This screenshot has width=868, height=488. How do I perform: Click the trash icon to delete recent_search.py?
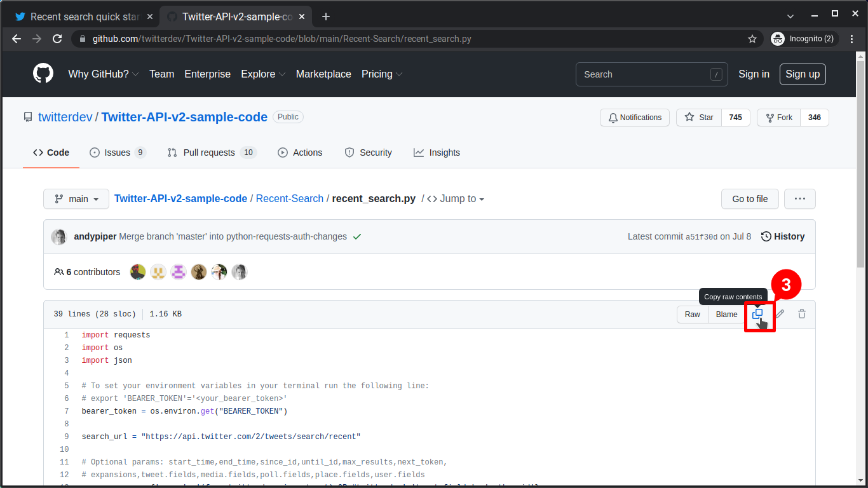(801, 314)
